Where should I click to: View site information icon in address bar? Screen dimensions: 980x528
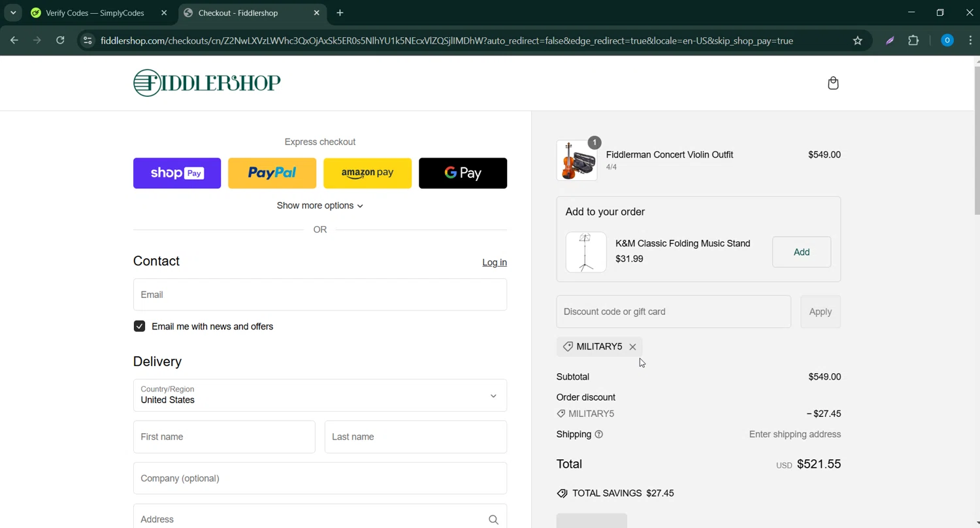tap(88, 41)
